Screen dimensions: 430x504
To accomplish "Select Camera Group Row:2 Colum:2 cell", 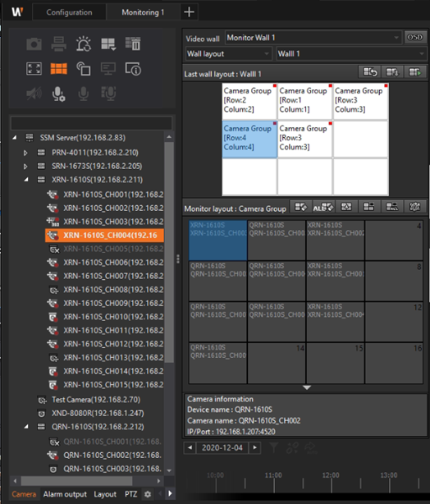I will click(249, 102).
